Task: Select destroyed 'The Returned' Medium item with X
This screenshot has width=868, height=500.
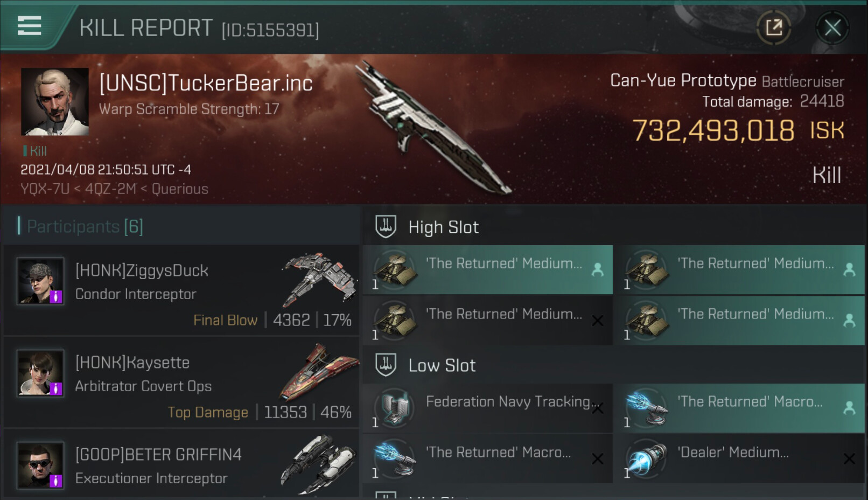Action: [488, 321]
